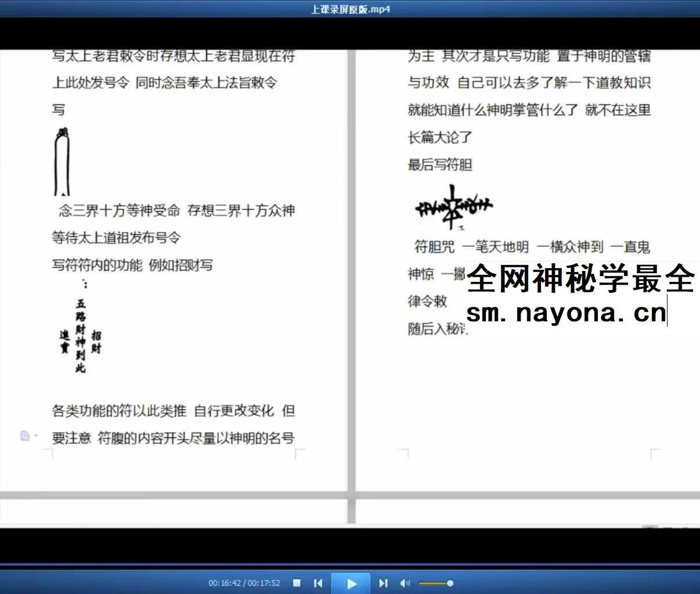Click the line starting 各类功能的符以此类推
Screen dimensions: 700x594
coord(174,411)
